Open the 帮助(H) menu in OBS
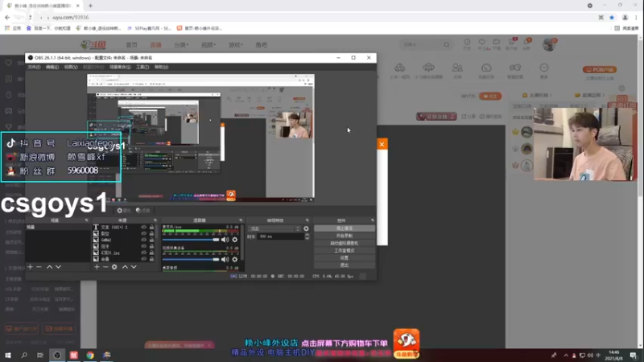This screenshot has height=362, width=644. click(162, 67)
